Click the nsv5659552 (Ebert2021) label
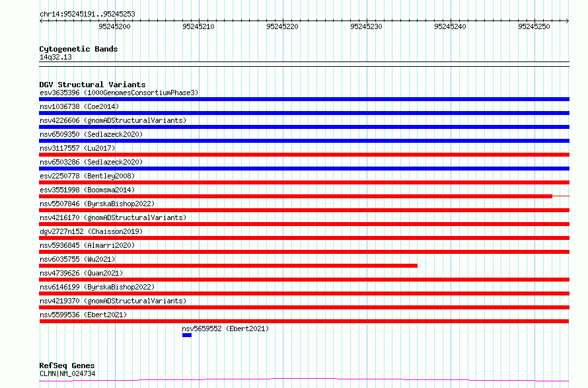 coord(225,329)
